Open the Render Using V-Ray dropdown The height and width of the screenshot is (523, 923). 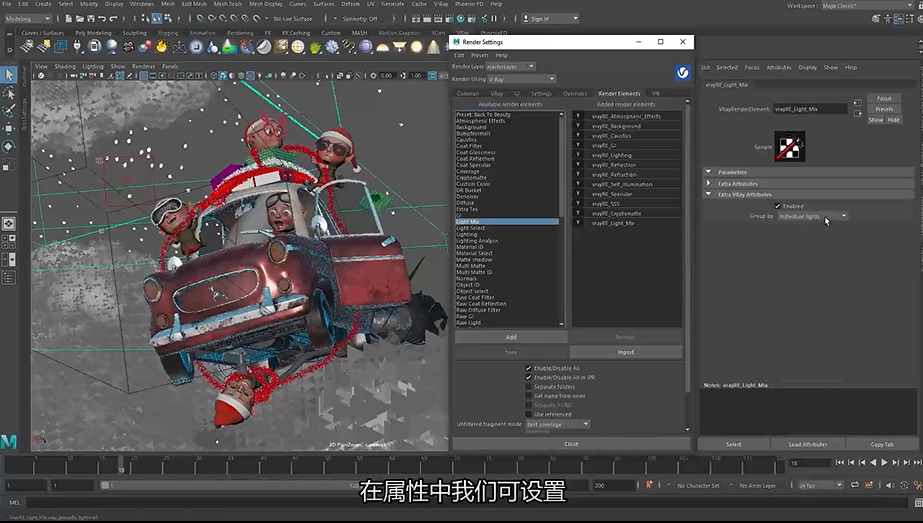522,79
